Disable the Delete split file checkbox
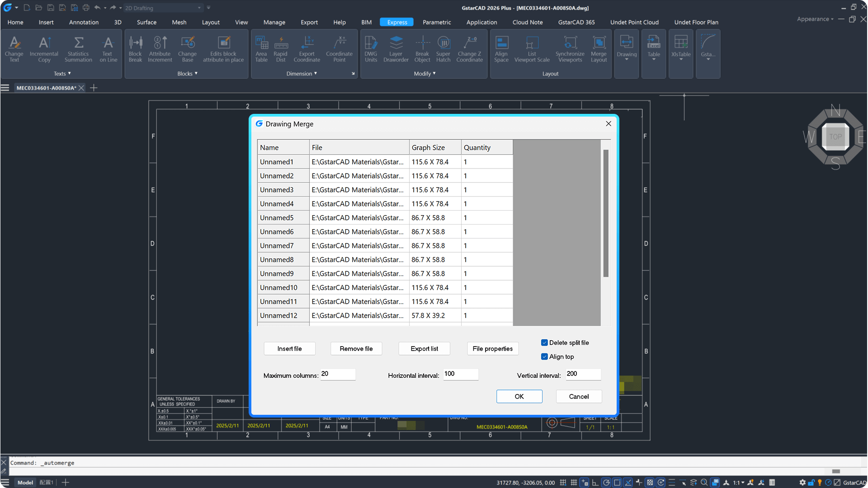This screenshot has height=488, width=868. (544, 343)
